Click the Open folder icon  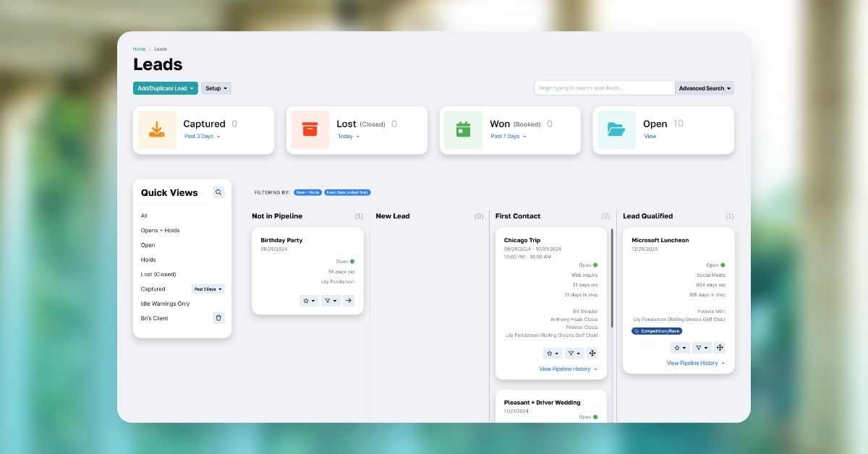617,130
